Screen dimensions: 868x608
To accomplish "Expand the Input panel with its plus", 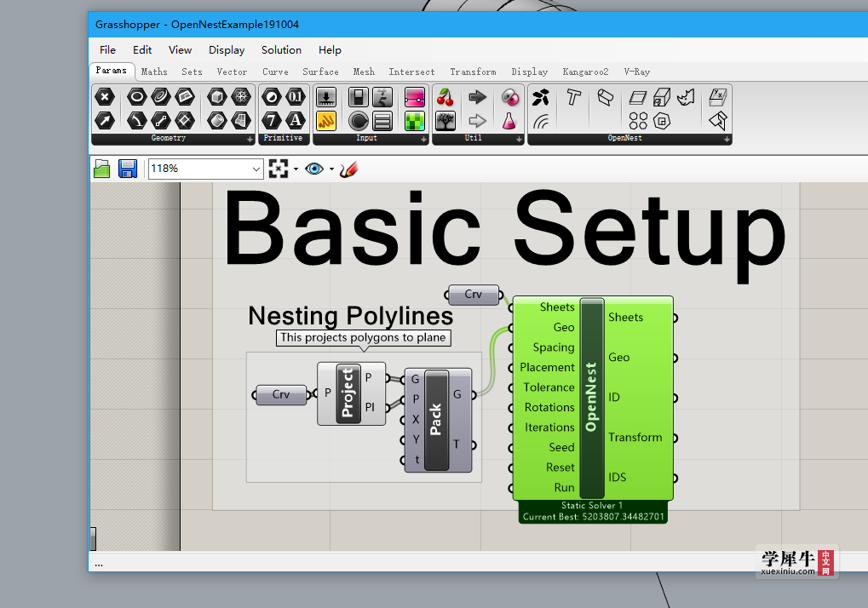I will pyautogui.click(x=423, y=140).
